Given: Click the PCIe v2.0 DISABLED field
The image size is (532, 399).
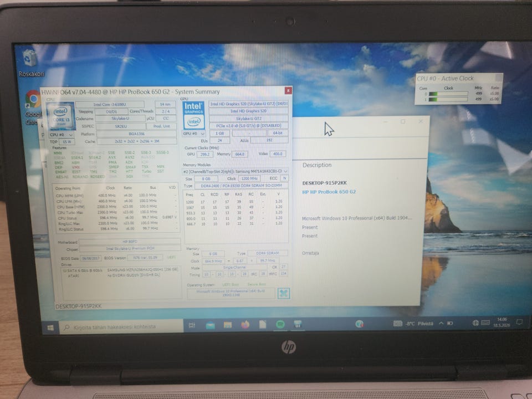Looking at the screenshot, I should [249, 126].
